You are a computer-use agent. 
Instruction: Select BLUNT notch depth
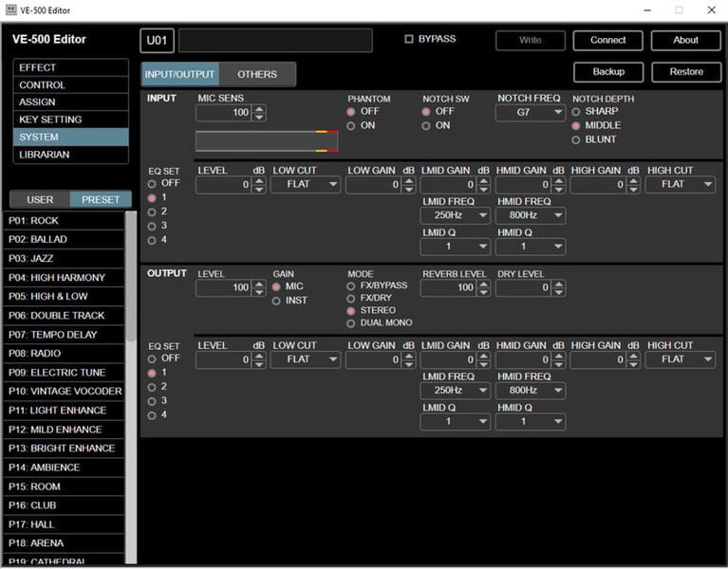click(x=576, y=140)
